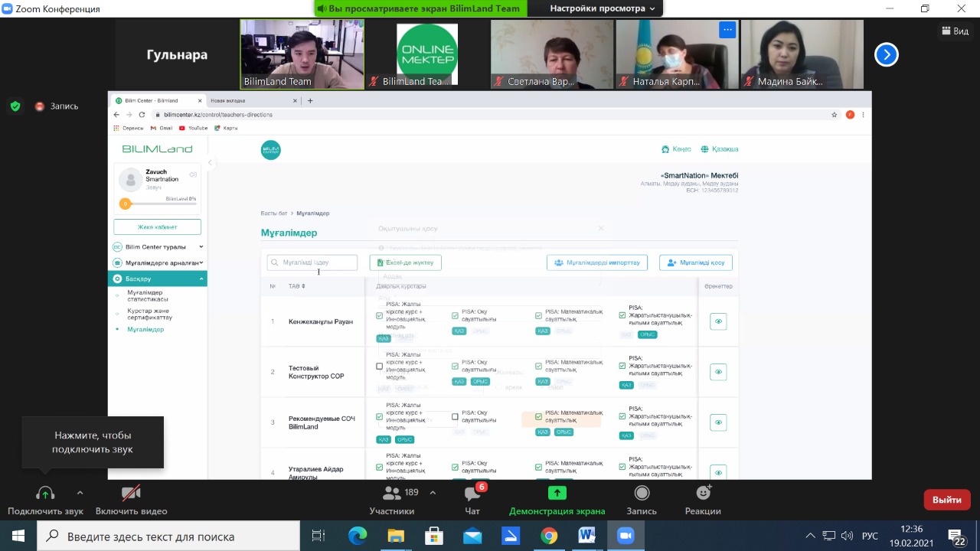
Task: Reload page in shared Chrome browser
Action: 142,115
